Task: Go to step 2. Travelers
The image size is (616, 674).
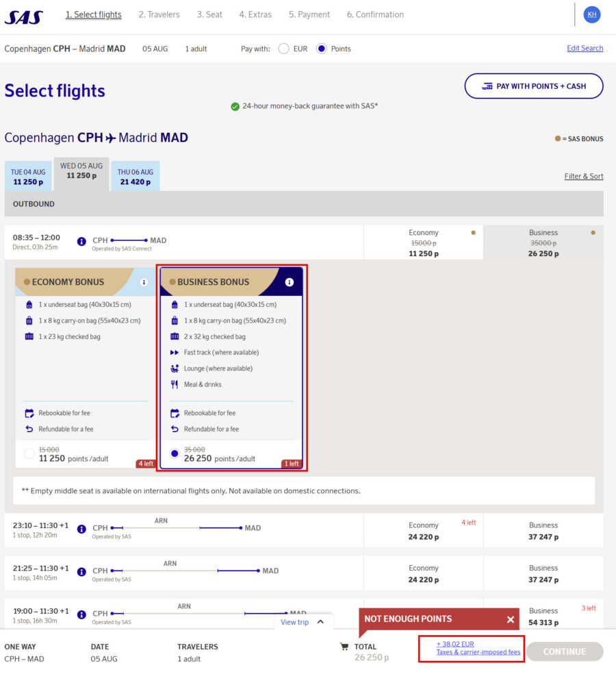Action: point(159,14)
